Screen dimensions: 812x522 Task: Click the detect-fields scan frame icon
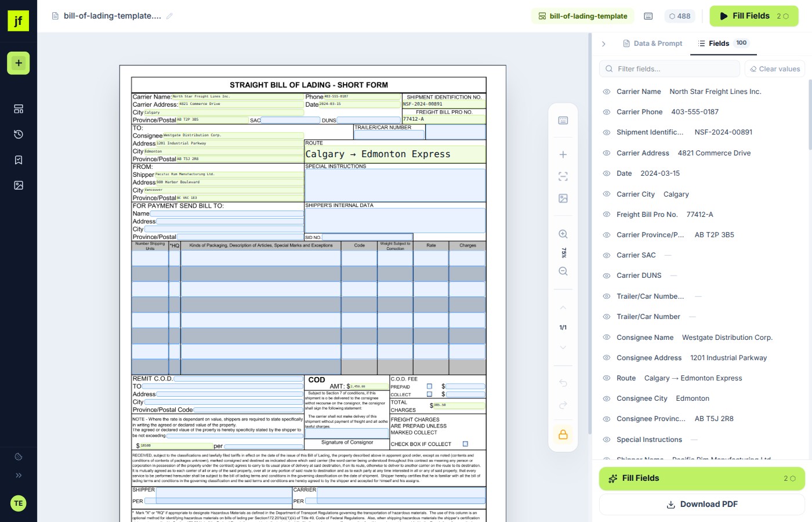pos(563,176)
